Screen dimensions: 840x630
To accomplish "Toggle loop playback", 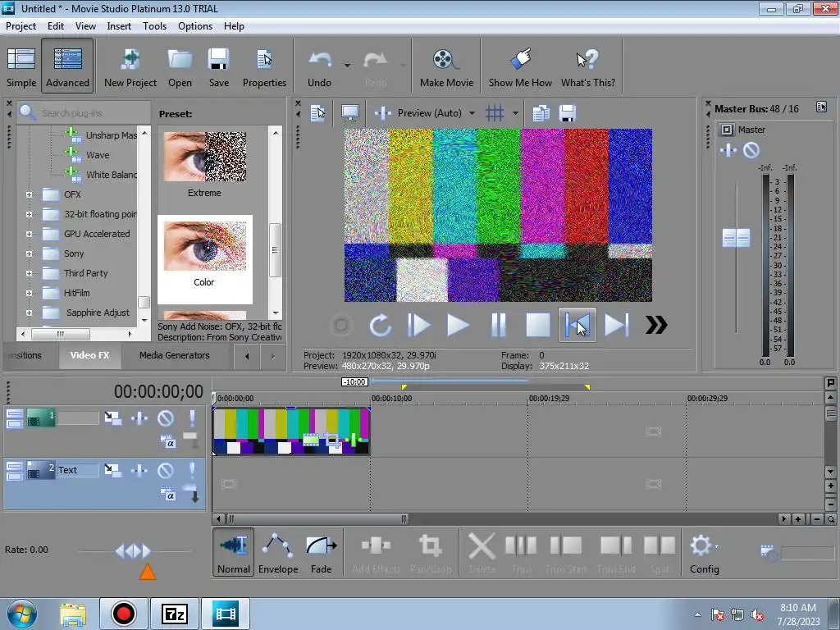I will (x=380, y=325).
